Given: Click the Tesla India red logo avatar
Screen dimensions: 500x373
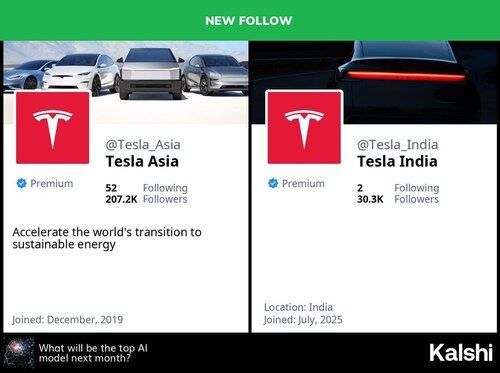Looking at the screenshot, I should pos(304,128).
